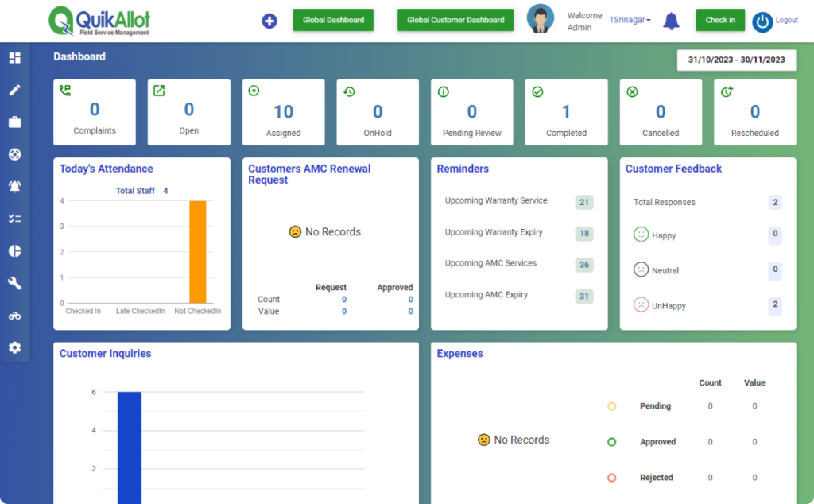The image size is (814, 504).
Task: Click the cross icon on Cancelled card
Action: tap(632, 92)
